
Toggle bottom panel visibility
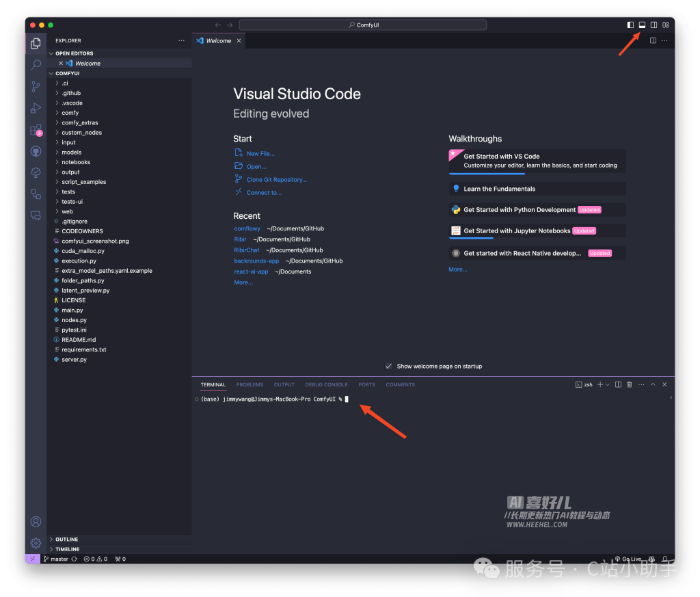642,25
